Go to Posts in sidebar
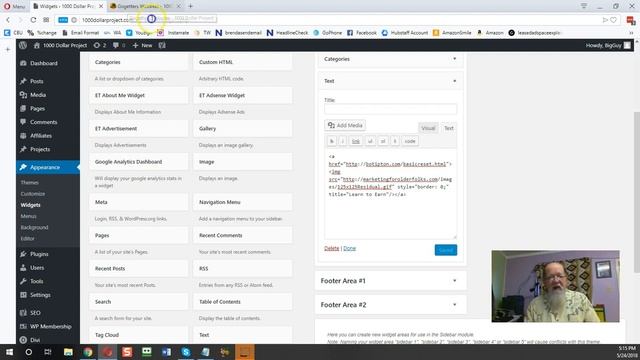This screenshot has height=360, width=640. point(36,81)
